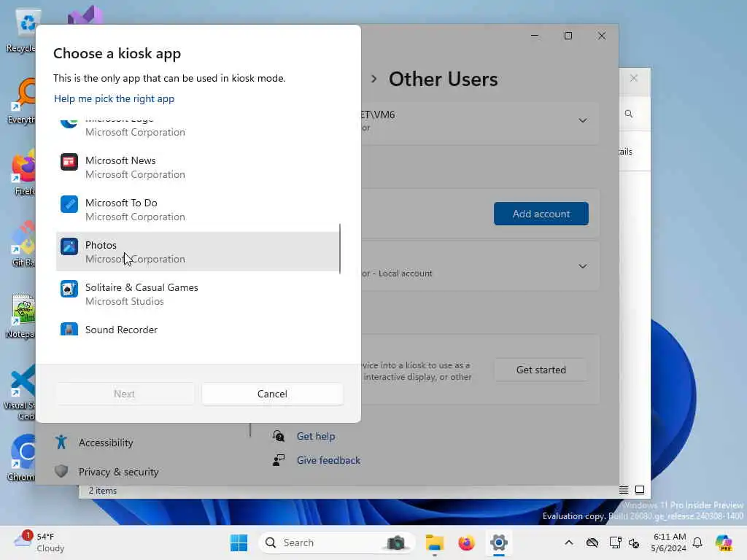This screenshot has height=560, width=747.
Task: Choose Microsoft To Do as kiosk app
Action: [198, 209]
